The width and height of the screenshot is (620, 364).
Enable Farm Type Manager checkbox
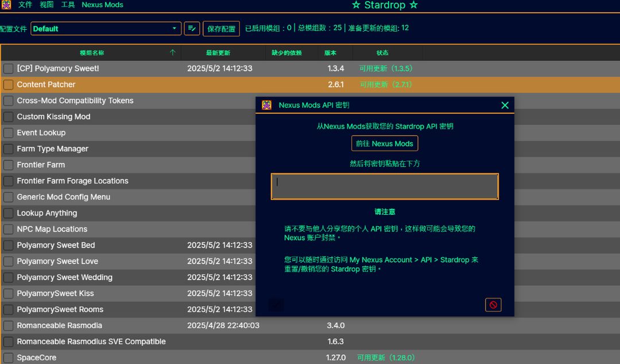8,149
